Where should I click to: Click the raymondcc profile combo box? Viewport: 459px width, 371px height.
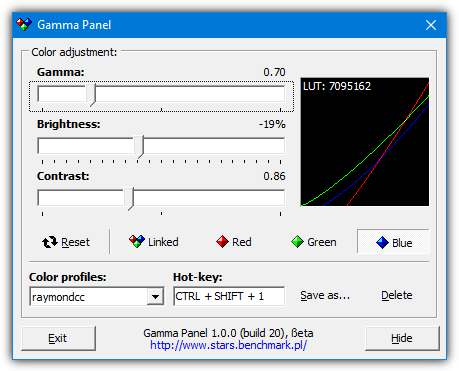point(97,296)
